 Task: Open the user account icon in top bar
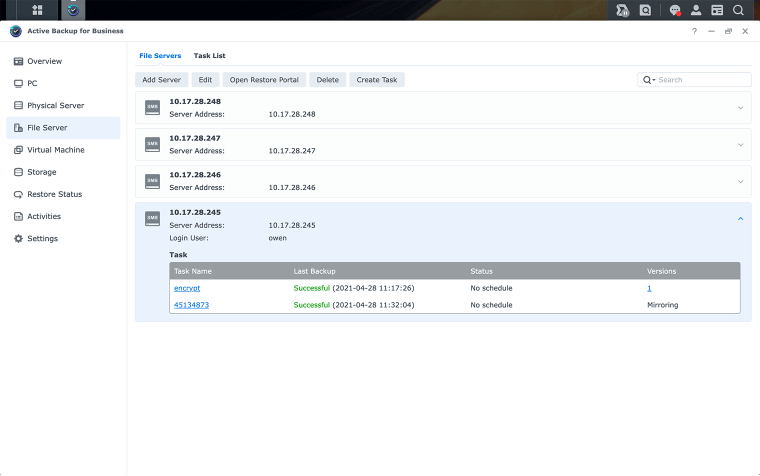pyautogui.click(x=696, y=10)
